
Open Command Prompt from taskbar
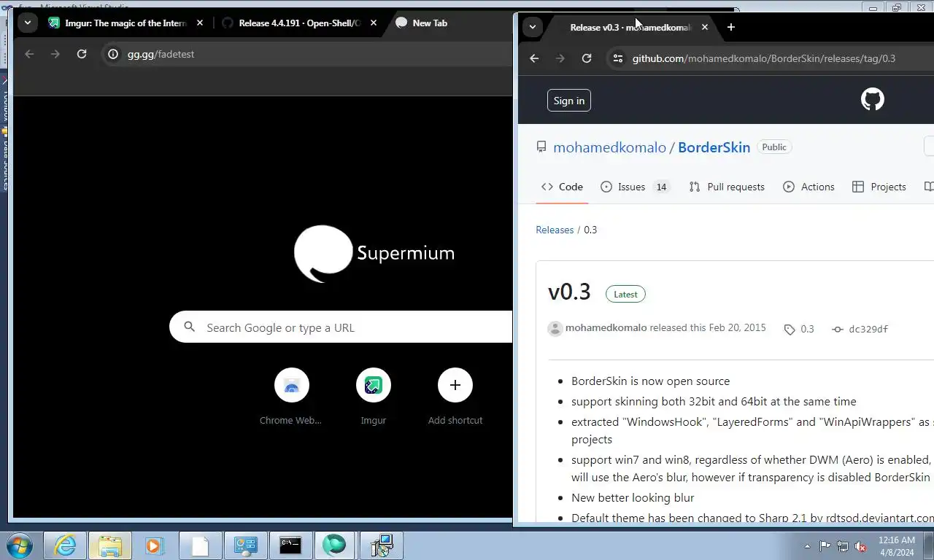[290, 545]
